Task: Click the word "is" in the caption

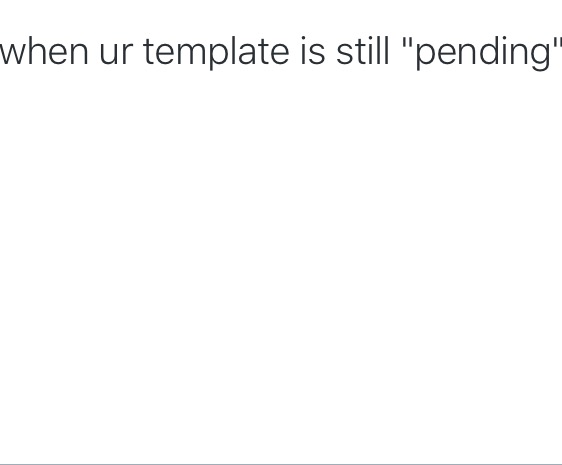Action: point(313,51)
